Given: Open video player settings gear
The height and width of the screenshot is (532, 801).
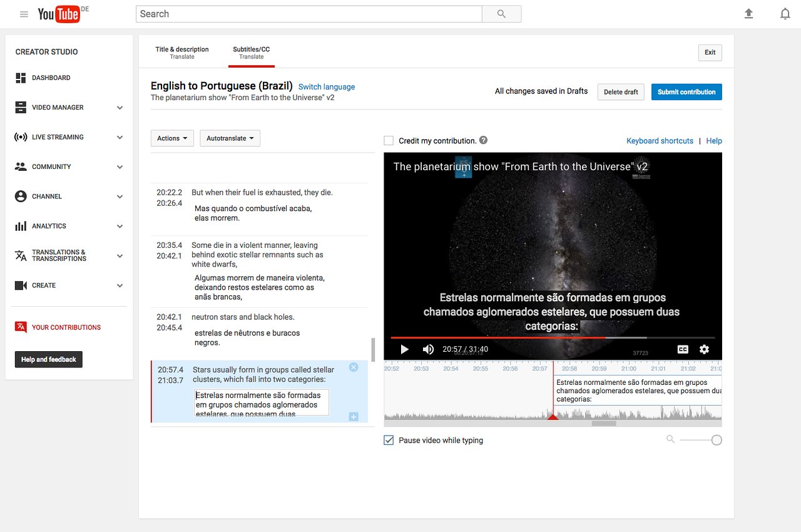Looking at the screenshot, I should [704, 349].
